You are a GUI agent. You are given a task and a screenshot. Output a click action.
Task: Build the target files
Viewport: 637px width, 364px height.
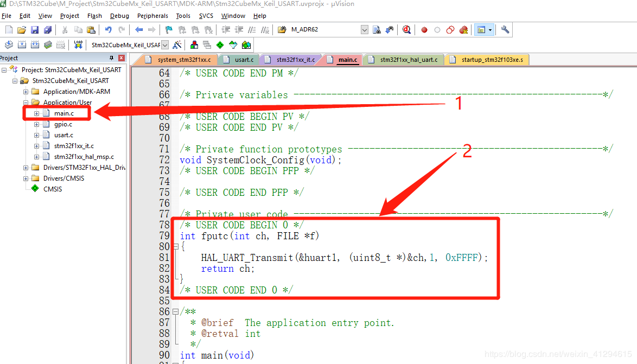point(22,44)
